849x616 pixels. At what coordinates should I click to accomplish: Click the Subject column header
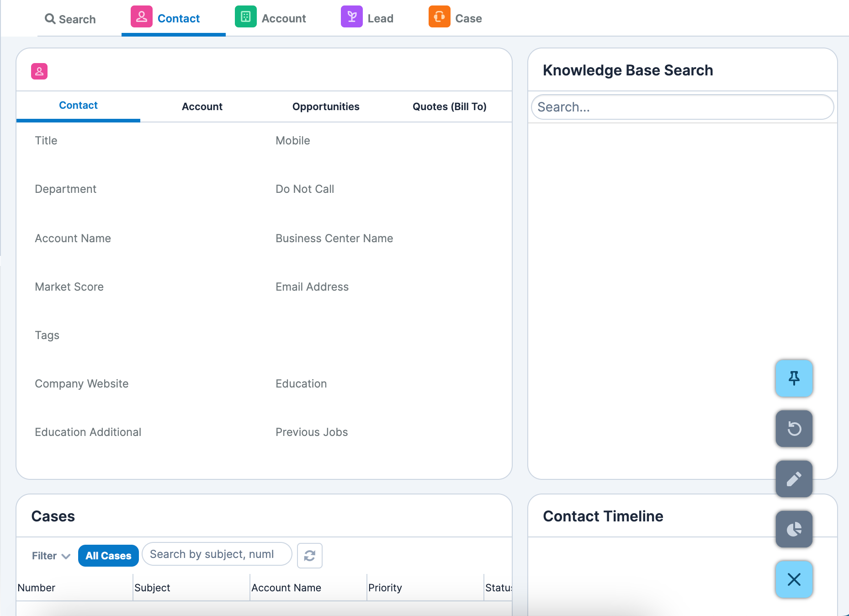coord(152,588)
